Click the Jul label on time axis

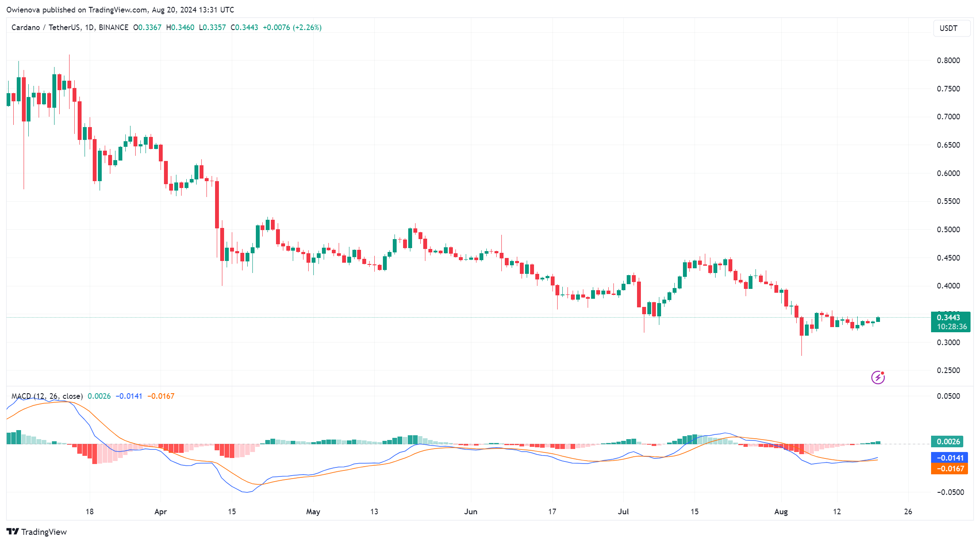623,512
